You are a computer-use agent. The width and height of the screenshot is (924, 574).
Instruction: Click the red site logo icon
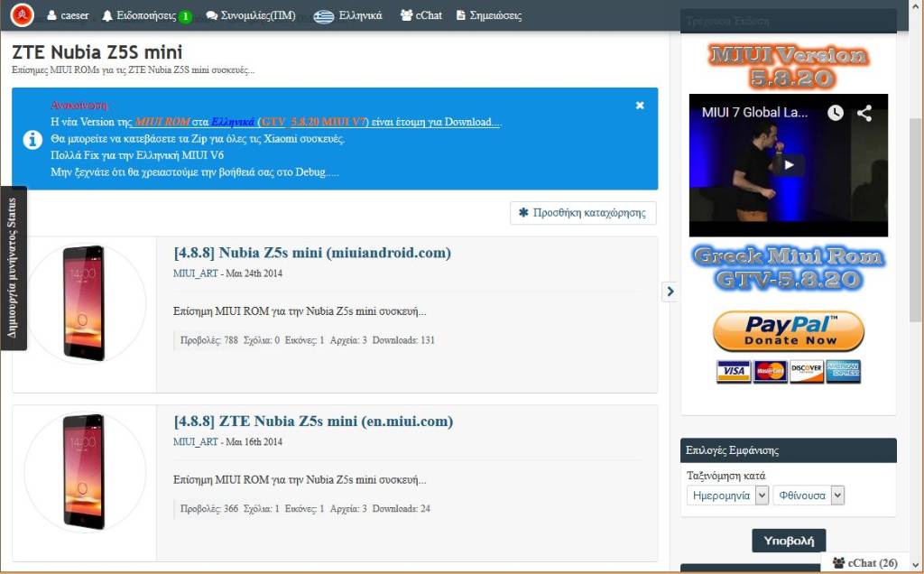(23, 14)
